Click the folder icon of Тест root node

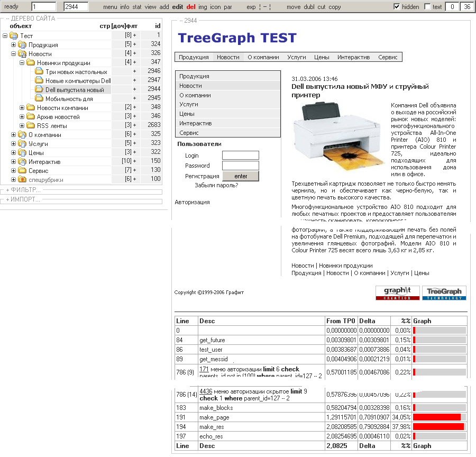click(14, 36)
